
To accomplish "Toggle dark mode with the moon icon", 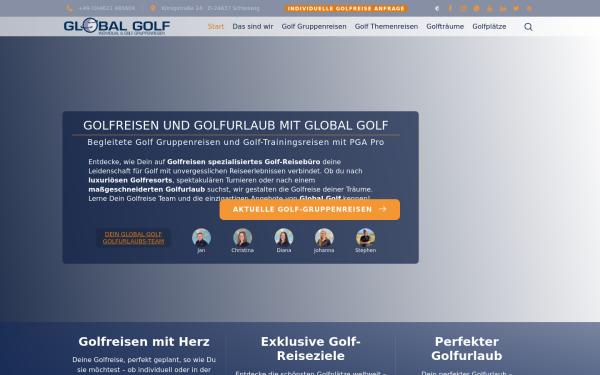I will point(437,8).
